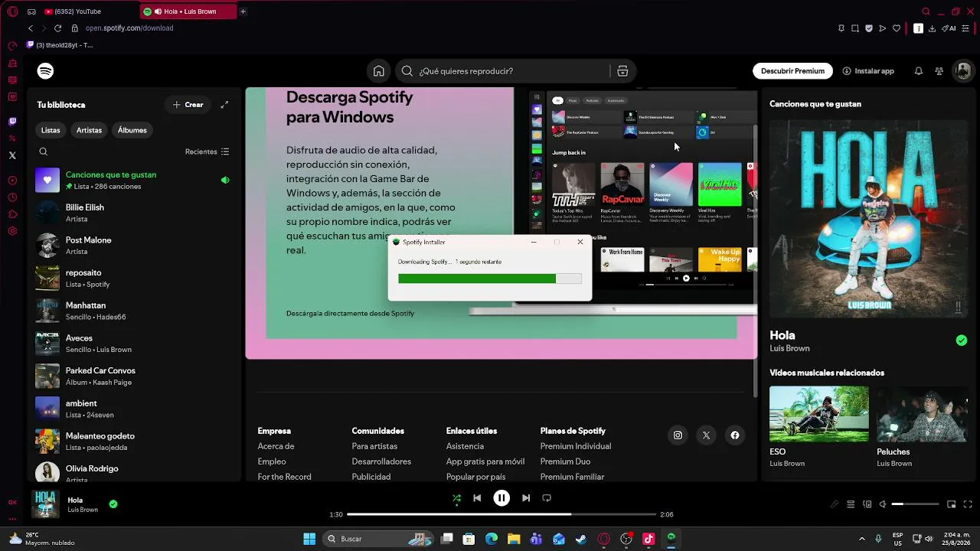Open the connect to device icon
980x551 pixels.
pos(867,504)
